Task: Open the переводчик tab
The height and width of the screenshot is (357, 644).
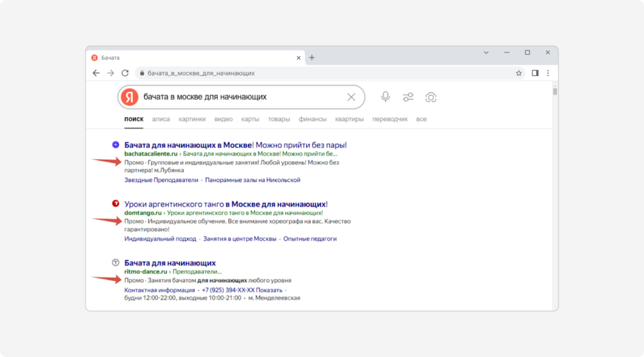Action: [x=390, y=119]
